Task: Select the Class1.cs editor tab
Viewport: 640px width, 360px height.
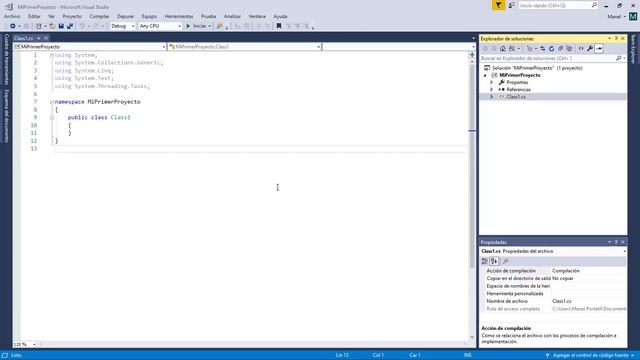Action: click(23, 38)
